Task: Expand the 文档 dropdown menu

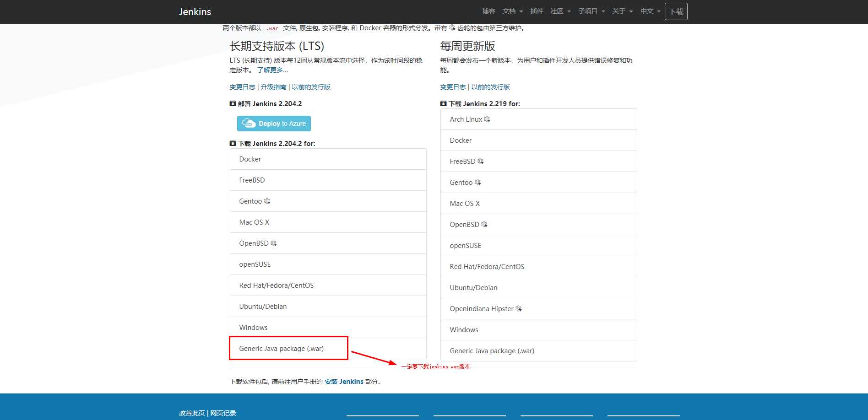Action: coord(512,11)
